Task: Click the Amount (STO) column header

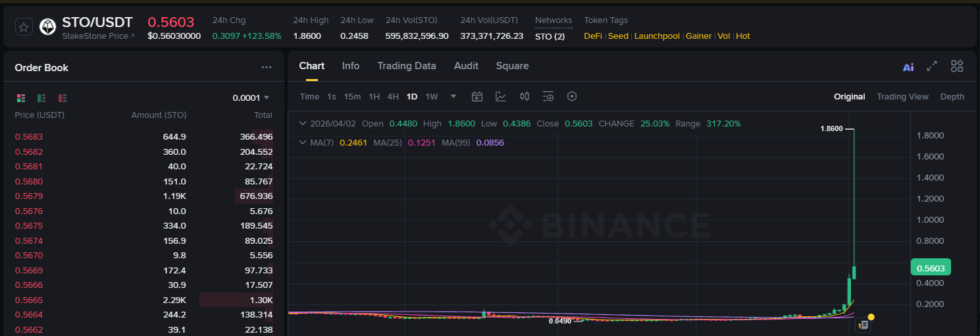Action: point(159,115)
